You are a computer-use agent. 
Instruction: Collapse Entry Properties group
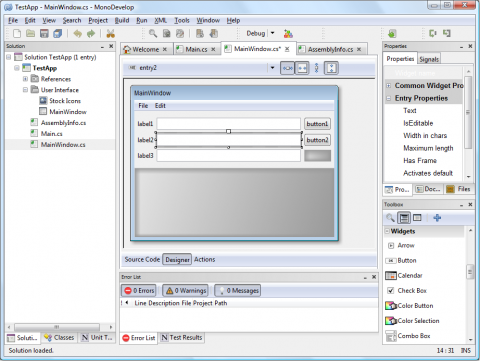coord(389,98)
